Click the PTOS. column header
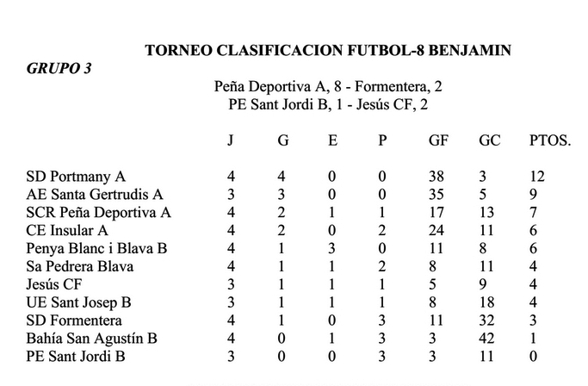588x386 pixels. (549, 140)
